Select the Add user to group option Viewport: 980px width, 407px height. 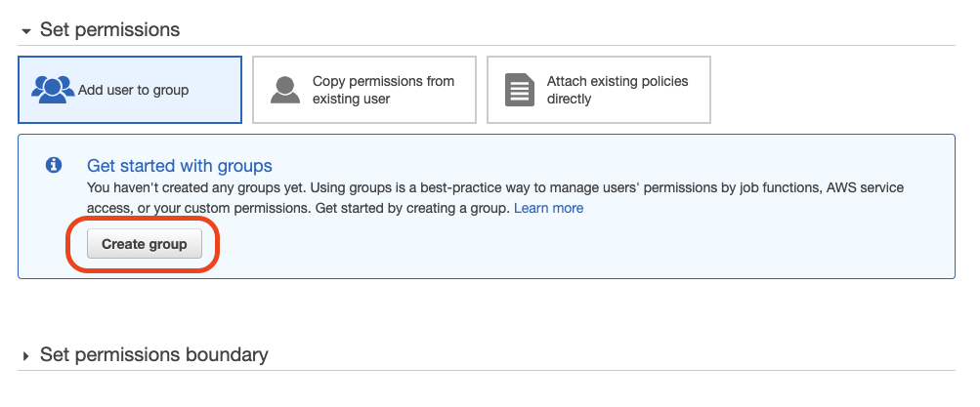[x=130, y=90]
